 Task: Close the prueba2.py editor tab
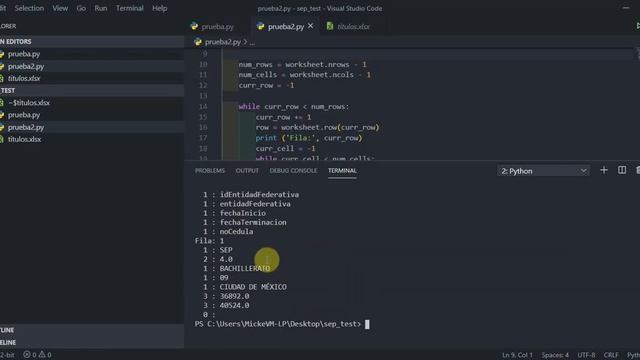pyautogui.click(x=311, y=26)
